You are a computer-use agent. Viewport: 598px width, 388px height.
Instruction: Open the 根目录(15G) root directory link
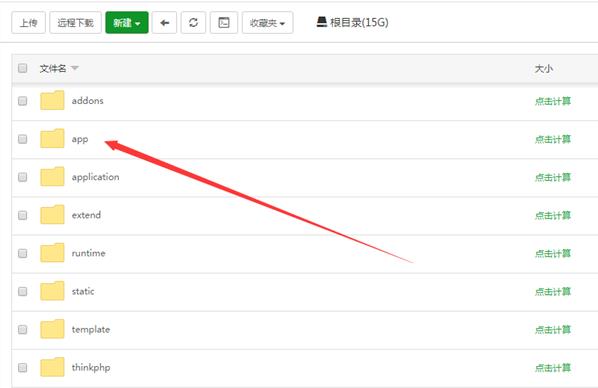[359, 23]
